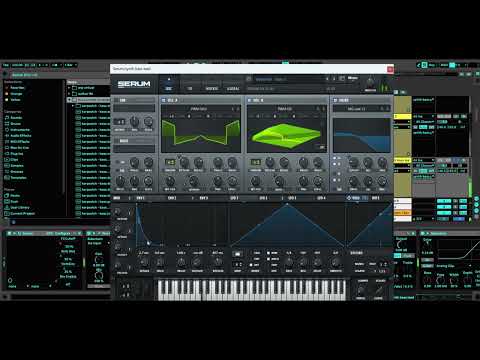Click next filter type arrow
The image size is (480, 360).
[388, 109]
